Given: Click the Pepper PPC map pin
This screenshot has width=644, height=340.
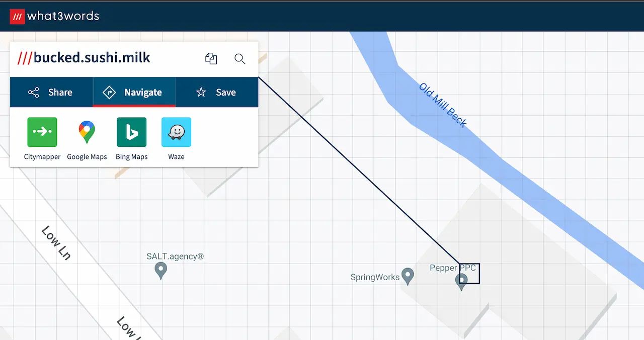Looking at the screenshot, I should click(461, 282).
